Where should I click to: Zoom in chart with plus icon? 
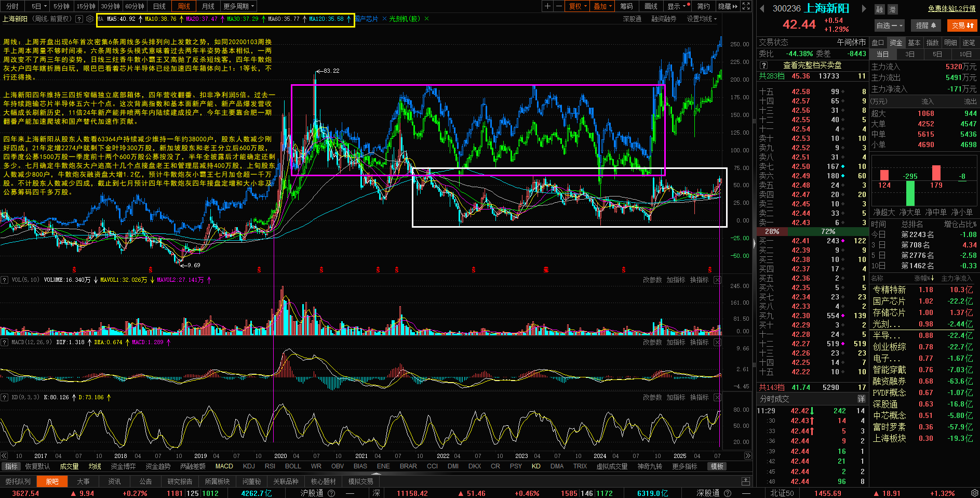547,6
